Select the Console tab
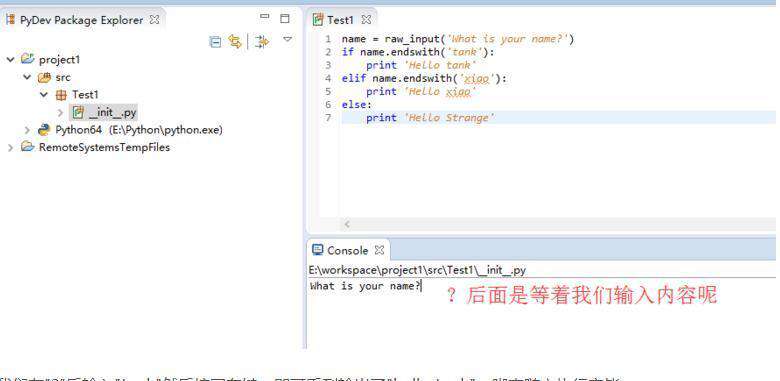Image resolution: width=780 pixels, height=381 pixels. [347, 250]
